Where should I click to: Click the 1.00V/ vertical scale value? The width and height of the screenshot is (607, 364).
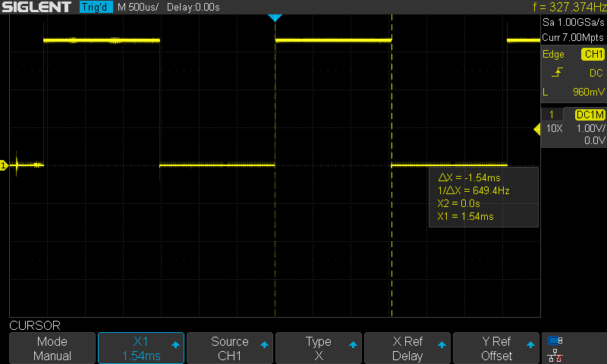tap(591, 128)
